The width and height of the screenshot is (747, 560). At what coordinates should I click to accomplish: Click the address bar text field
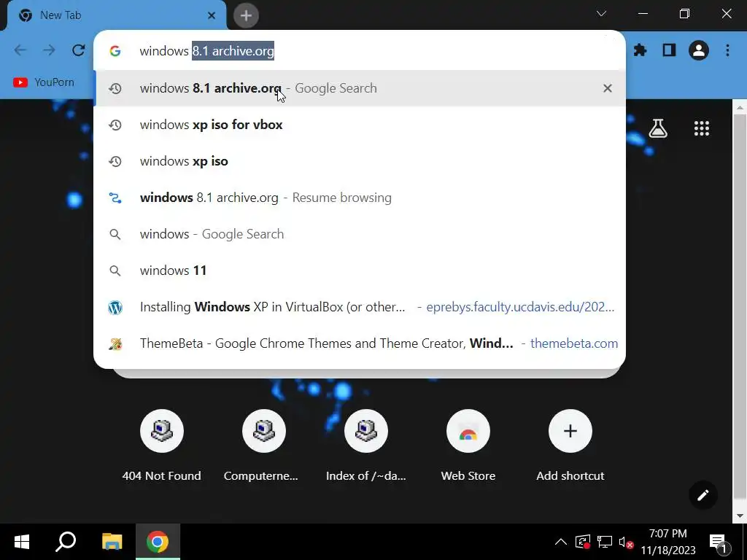click(x=359, y=50)
